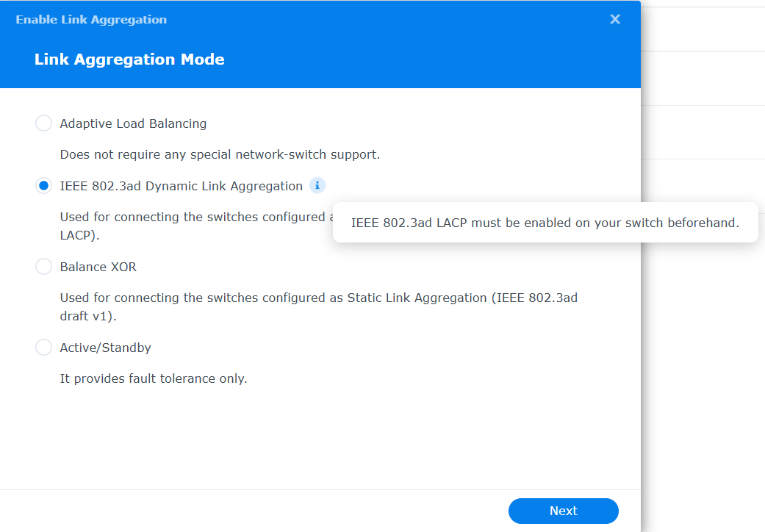The image size is (765, 532).
Task: Choose the Balance XOR radio button
Action: 43,267
